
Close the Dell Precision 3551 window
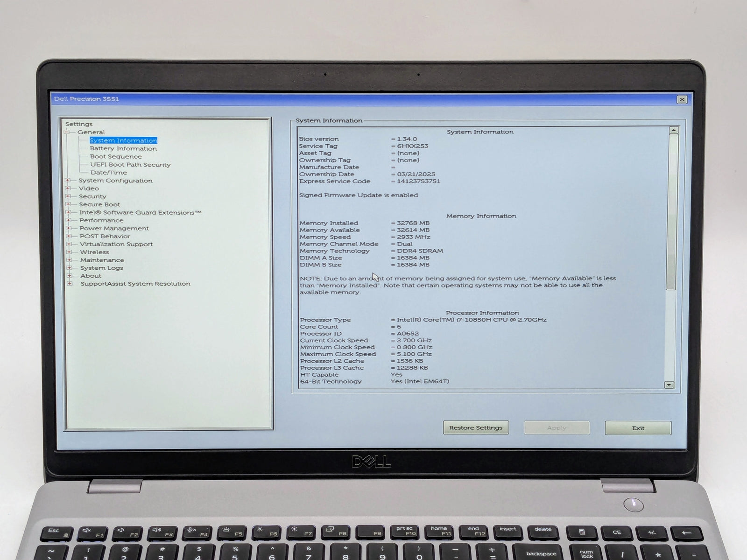[x=682, y=99]
